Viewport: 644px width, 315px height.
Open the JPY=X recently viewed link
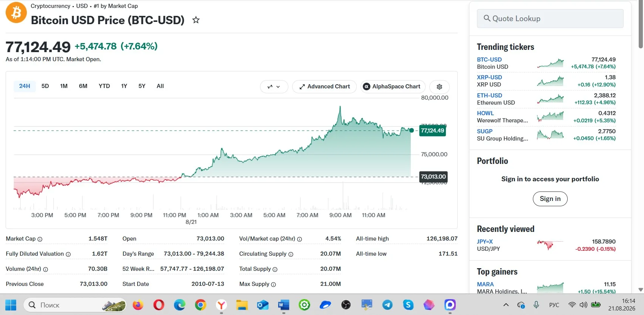pos(485,242)
